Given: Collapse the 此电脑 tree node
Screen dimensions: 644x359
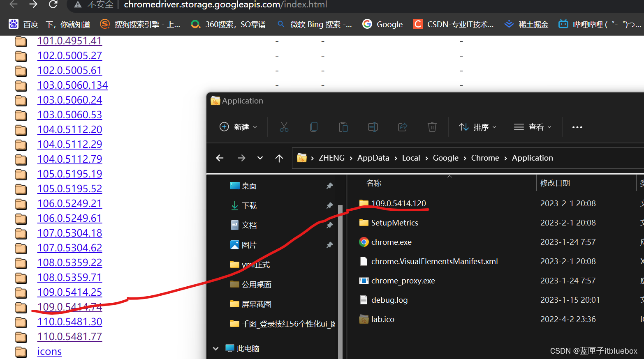Looking at the screenshot, I should (x=216, y=349).
